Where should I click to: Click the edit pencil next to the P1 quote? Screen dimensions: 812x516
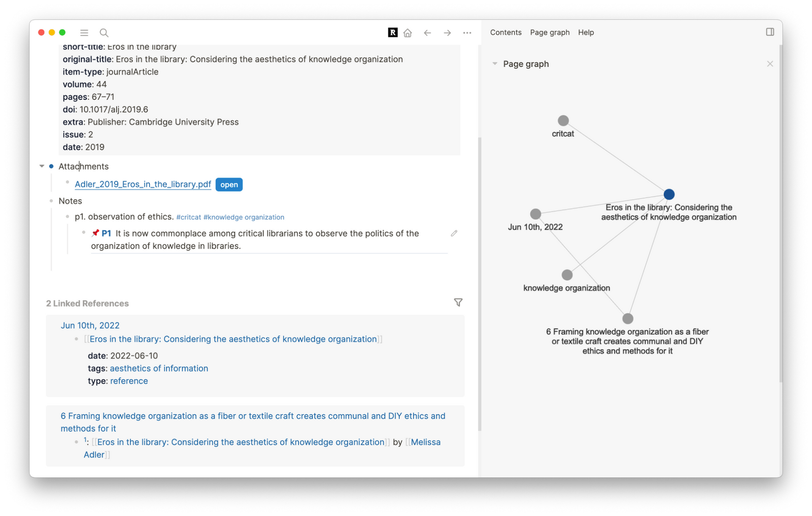[x=454, y=233]
